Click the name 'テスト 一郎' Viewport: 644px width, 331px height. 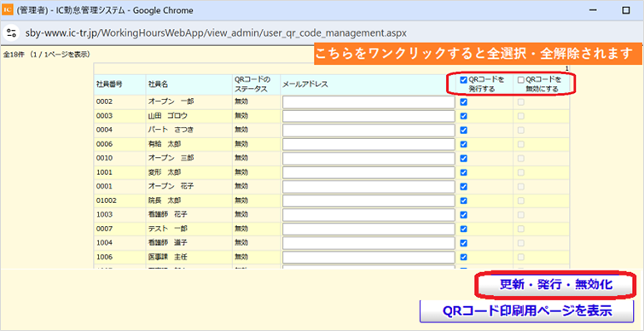167,229
